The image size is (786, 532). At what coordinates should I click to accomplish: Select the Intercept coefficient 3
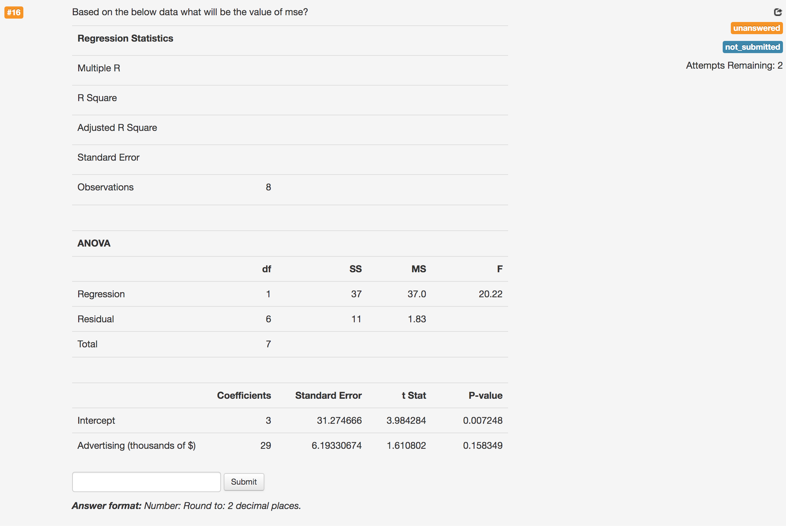268,420
